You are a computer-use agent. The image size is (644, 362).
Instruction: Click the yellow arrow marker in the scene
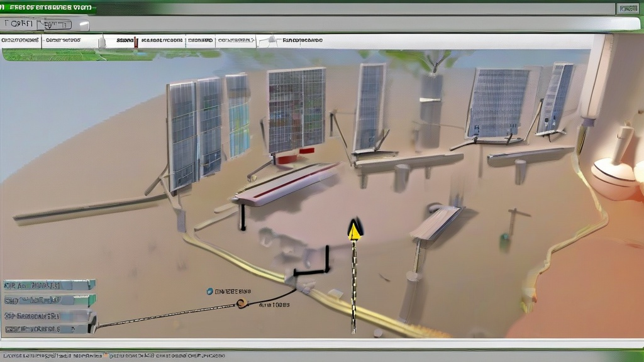(355, 231)
